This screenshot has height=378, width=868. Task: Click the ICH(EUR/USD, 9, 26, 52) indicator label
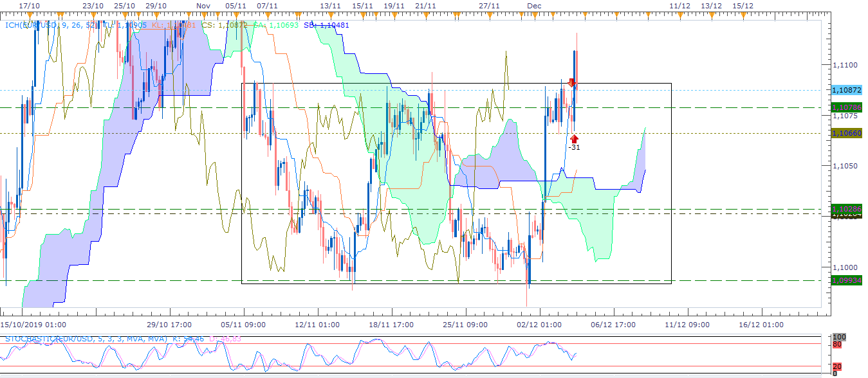51,25
